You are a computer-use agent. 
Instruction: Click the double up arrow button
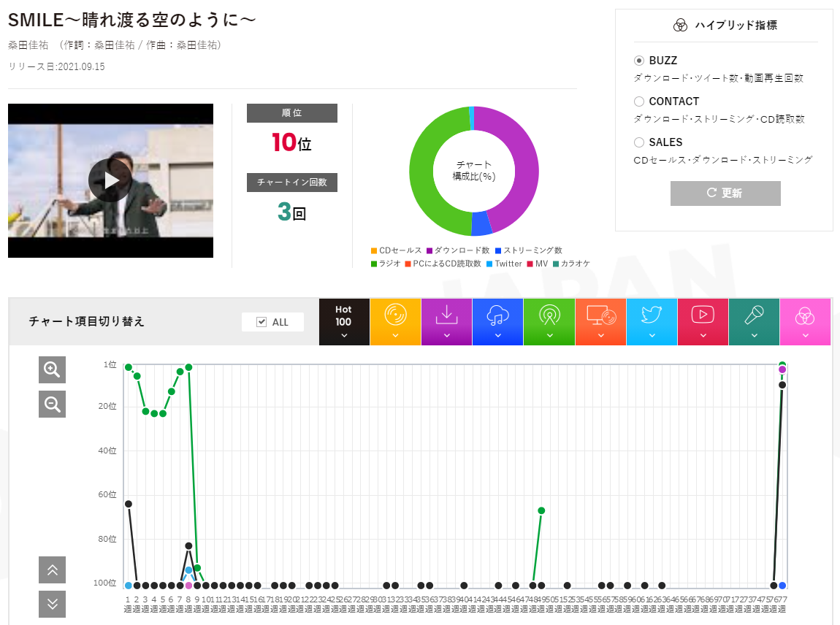click(52, 570)
